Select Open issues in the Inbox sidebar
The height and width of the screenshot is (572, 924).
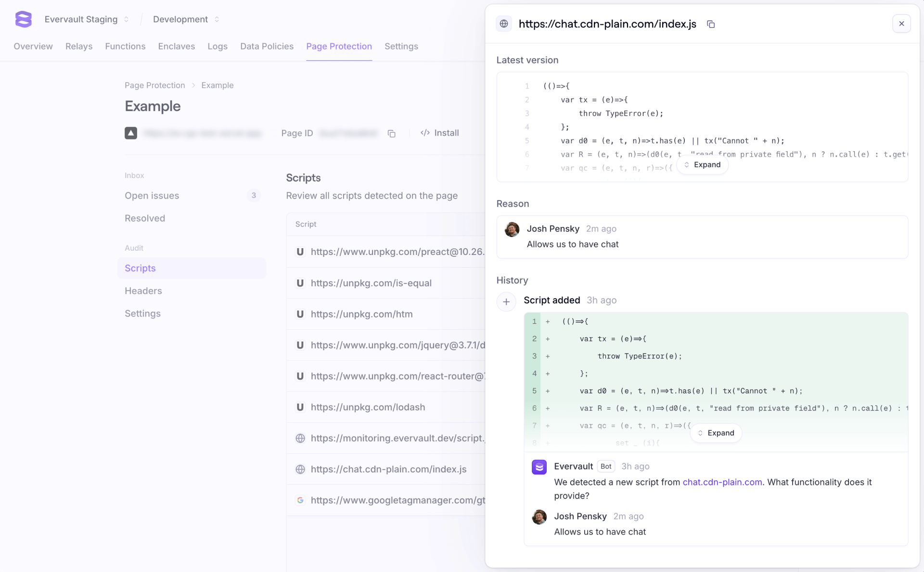[x=152, y=196]
